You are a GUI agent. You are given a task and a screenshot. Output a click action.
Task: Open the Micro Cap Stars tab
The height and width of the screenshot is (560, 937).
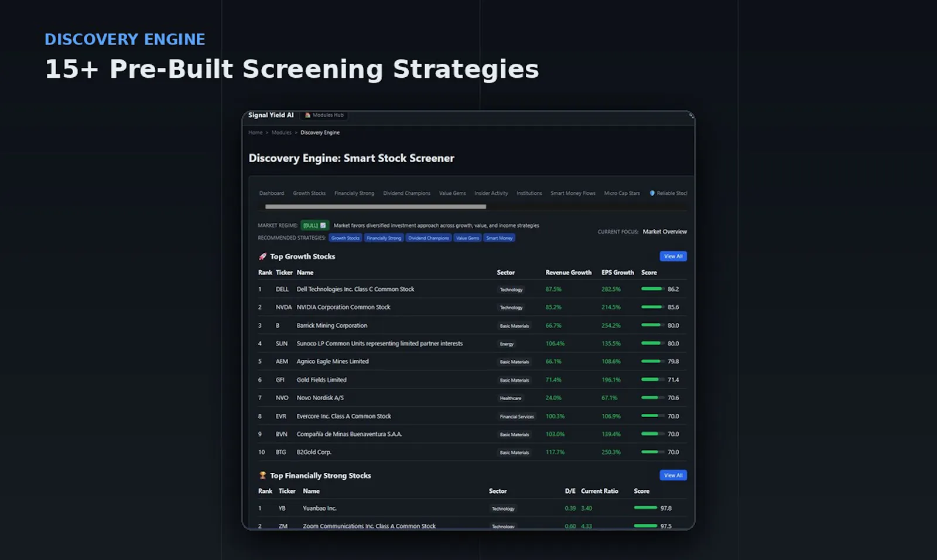622,193
